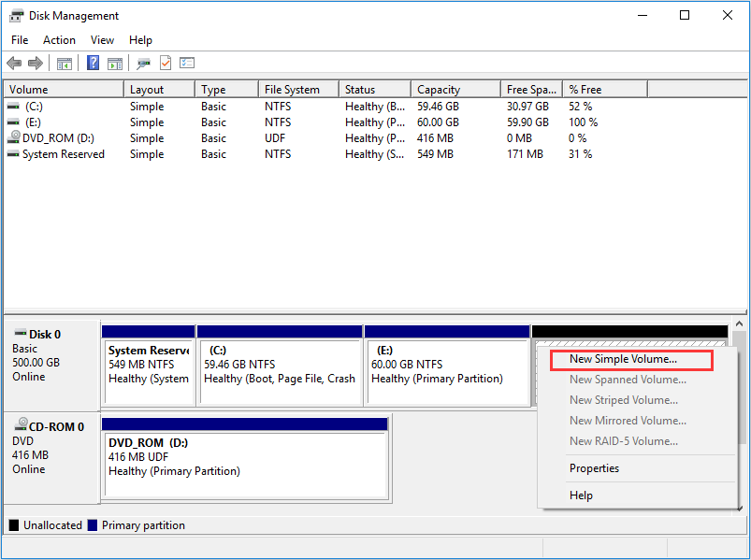Open the Action menu
751x560 pixels.
[59, 40]
